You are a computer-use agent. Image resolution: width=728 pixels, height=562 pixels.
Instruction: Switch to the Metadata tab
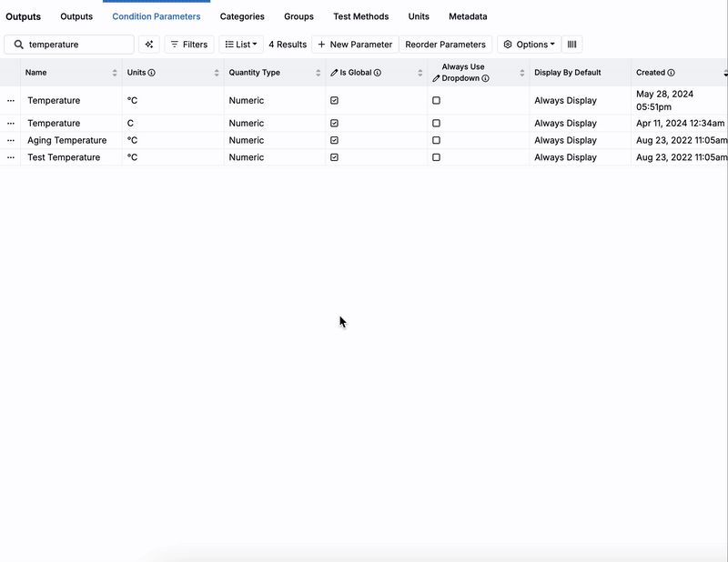pos(468,16)
